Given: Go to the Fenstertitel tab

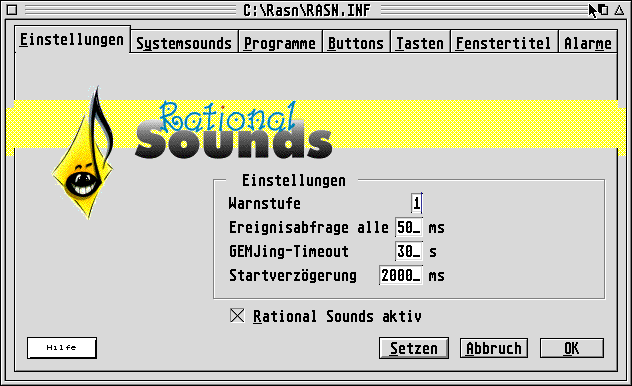Looking at the screenshot, I should click(504, 42).
